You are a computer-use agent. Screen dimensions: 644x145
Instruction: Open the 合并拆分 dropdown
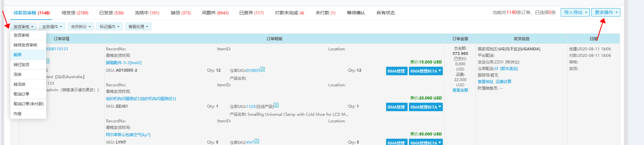(x=81, y=27)
